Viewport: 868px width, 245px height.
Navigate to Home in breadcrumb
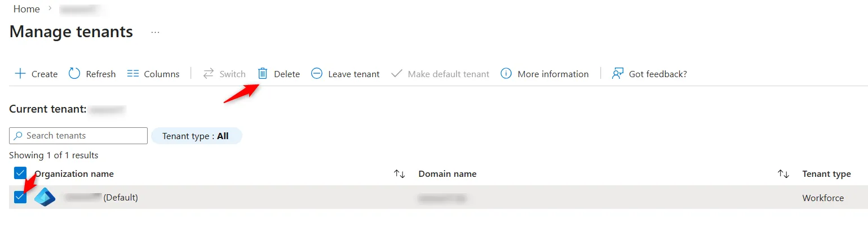[x=26, y=9]
